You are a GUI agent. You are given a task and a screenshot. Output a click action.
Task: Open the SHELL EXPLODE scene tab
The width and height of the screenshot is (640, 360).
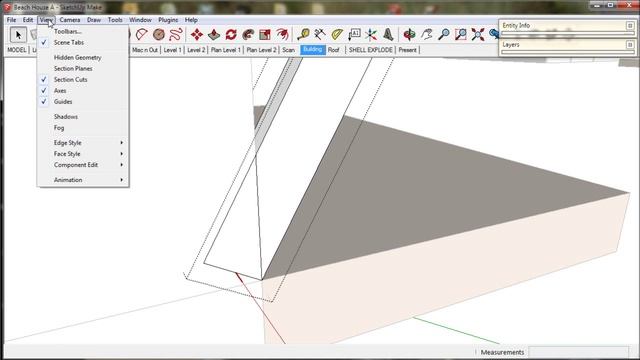371,50
